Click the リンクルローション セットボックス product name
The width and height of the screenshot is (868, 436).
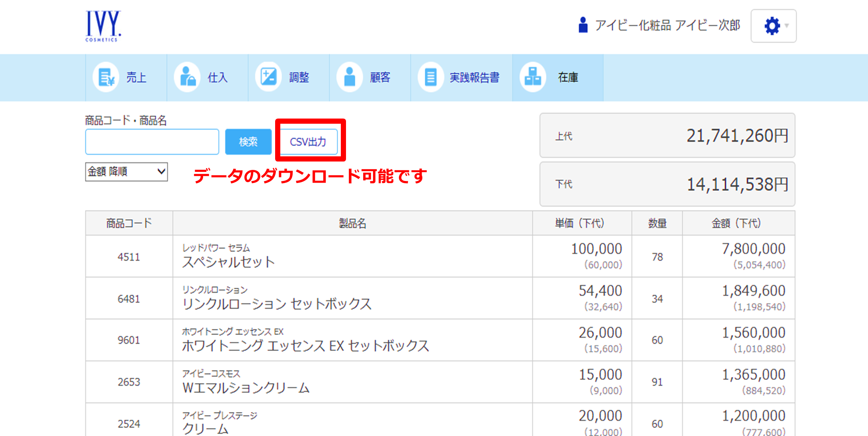pos(277,304)
